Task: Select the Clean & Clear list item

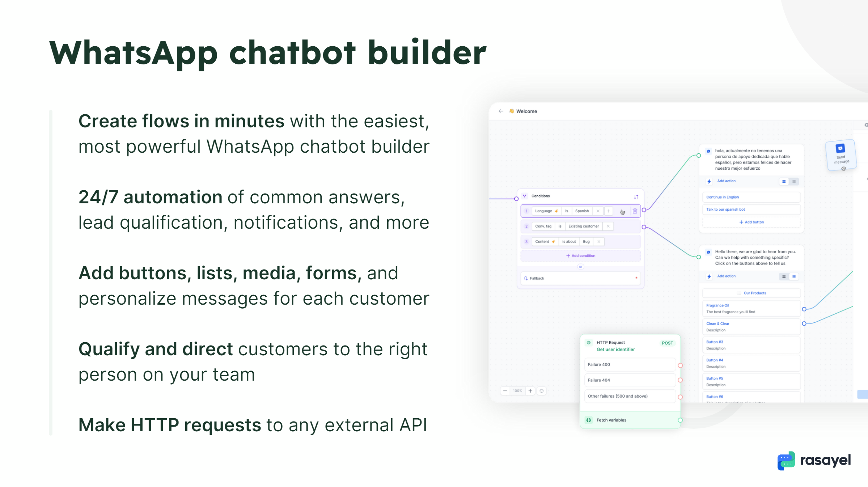Action: point(751,327)
